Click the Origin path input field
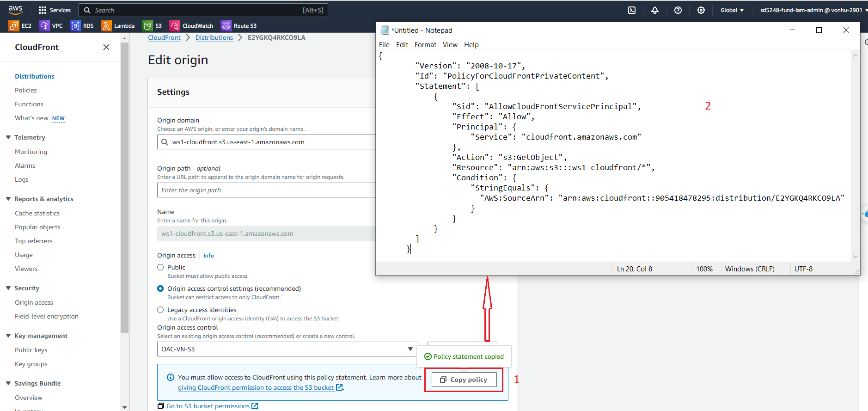 coord(266,190)
